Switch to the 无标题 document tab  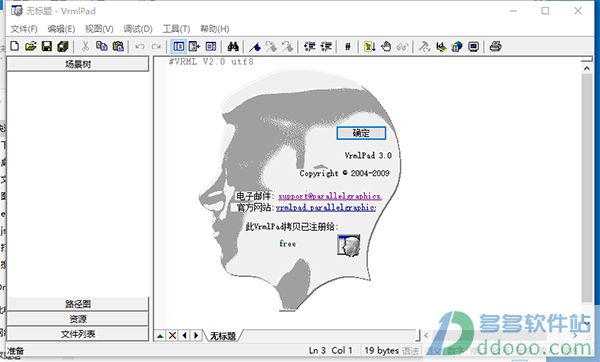tap(223, 336)
